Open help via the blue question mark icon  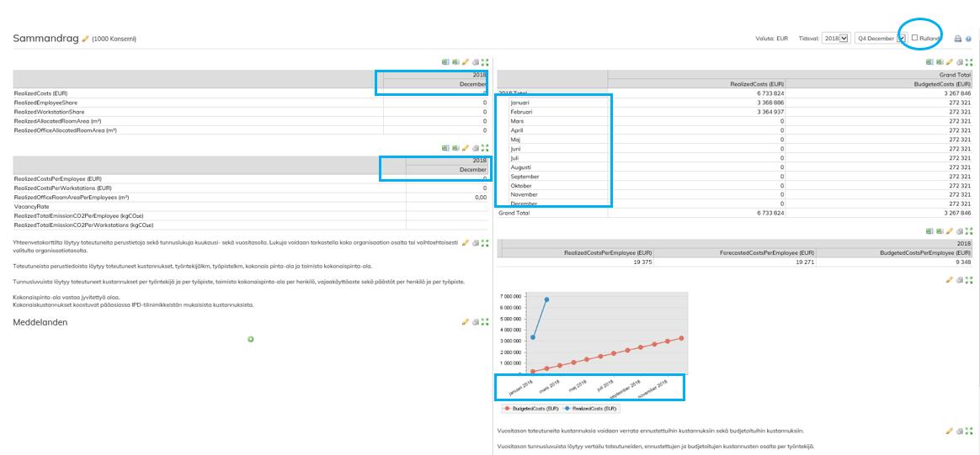[x=968, y=39]
